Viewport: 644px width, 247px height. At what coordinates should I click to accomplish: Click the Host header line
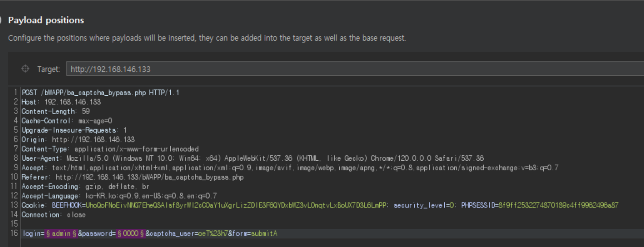(x=61, y=102)
